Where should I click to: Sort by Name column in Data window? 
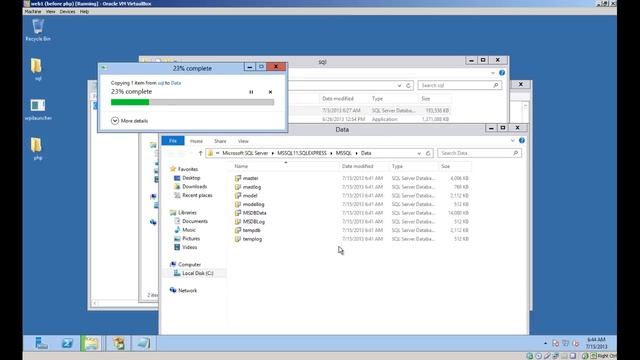pyautogui.click(x=241, y=166)
